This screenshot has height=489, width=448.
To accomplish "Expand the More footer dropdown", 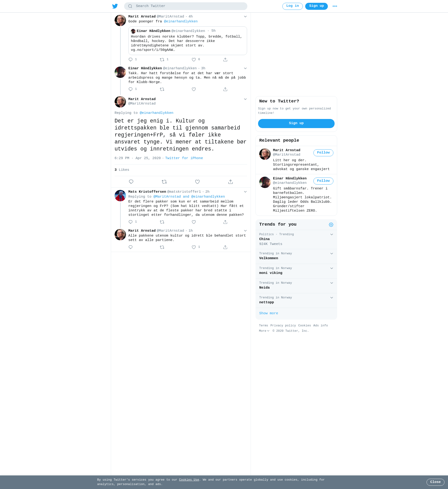I will coord(264,331).
